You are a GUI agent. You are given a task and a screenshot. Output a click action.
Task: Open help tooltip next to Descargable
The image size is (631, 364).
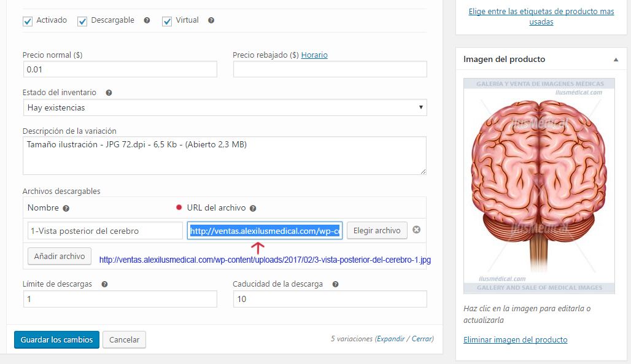tap(147, 20)
